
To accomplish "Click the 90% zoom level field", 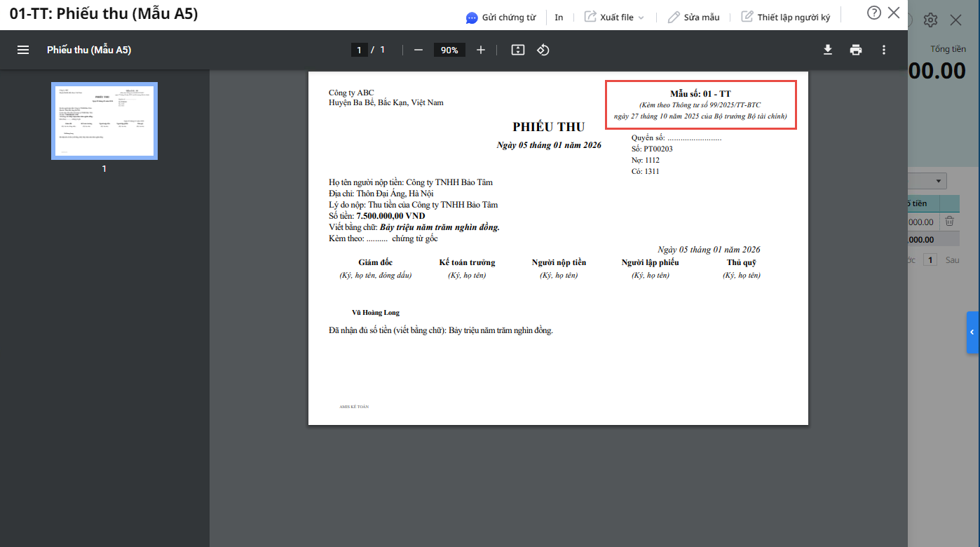I will pyautogui.click(x=449, y=50).
